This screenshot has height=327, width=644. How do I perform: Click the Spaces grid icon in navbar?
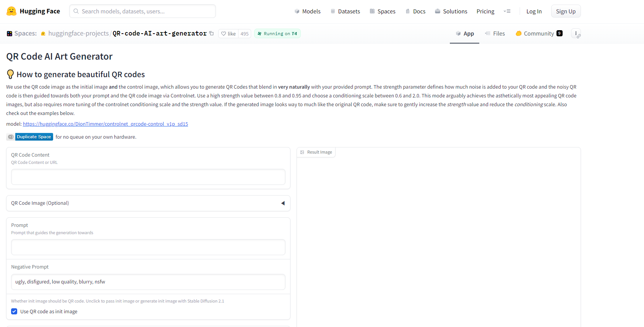[x=372, y=11]
